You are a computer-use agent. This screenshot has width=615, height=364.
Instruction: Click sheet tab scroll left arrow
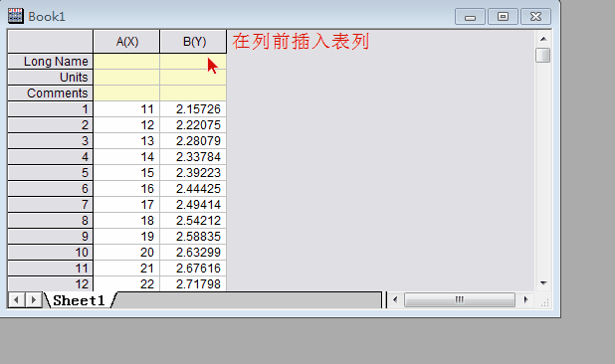click(17, 300)
